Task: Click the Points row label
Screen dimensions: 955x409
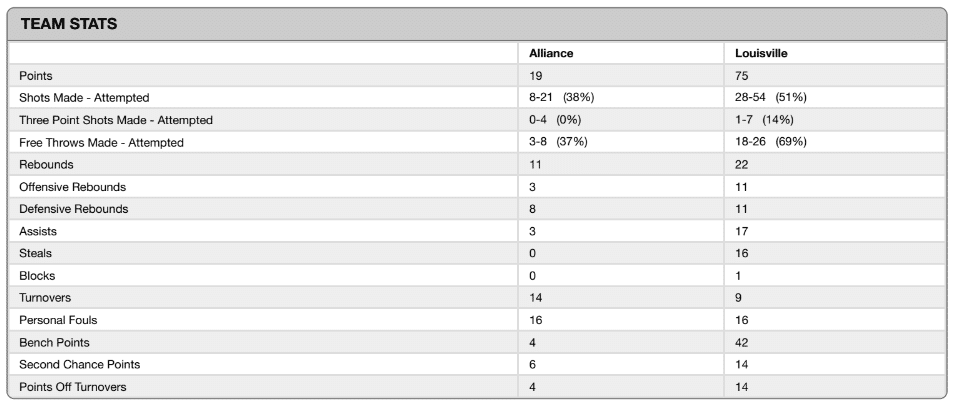Action: (35, 76)
